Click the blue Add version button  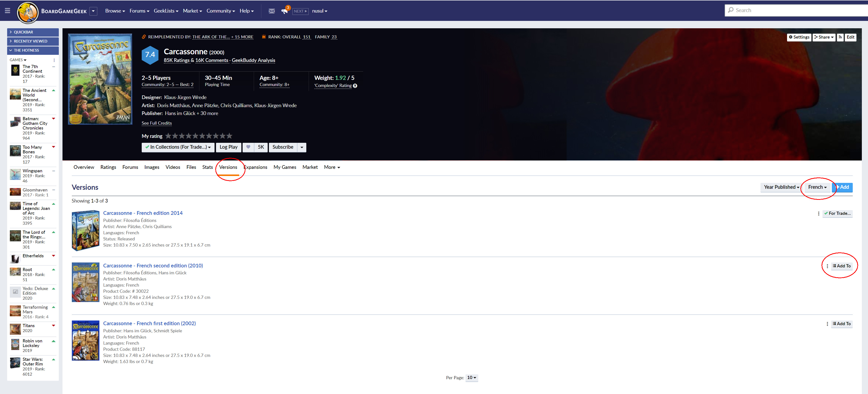[842, 187]
